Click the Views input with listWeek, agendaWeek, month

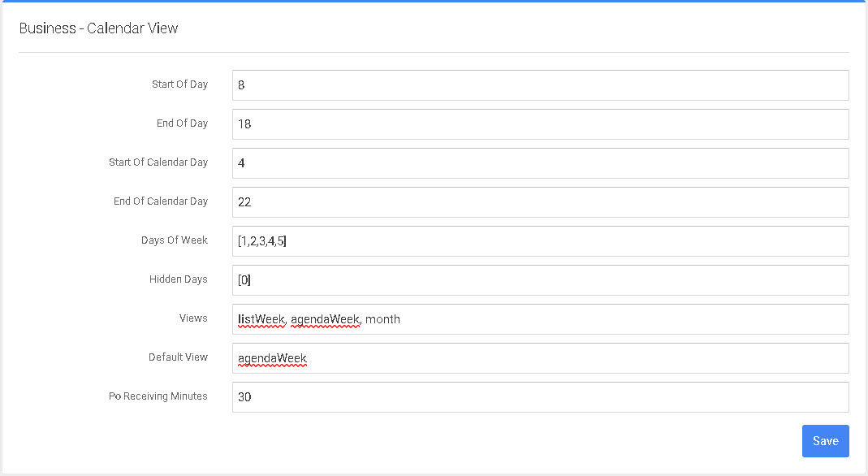click(540, 319)
